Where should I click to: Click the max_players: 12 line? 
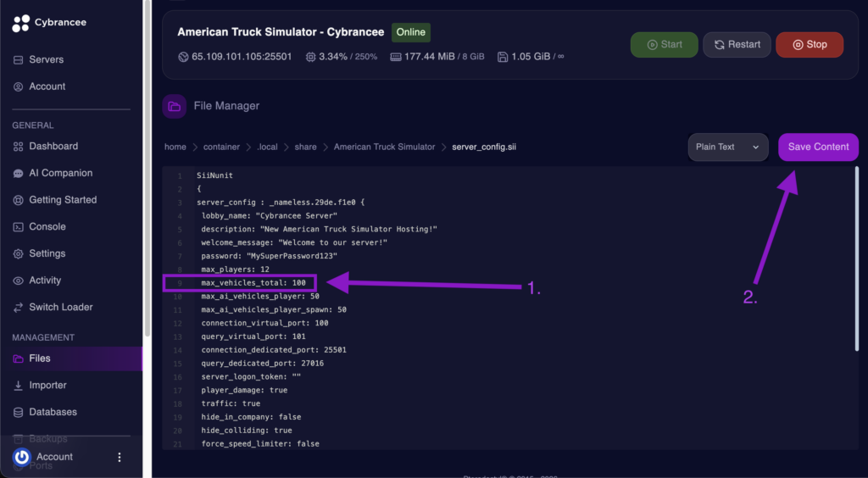(236, 270)
